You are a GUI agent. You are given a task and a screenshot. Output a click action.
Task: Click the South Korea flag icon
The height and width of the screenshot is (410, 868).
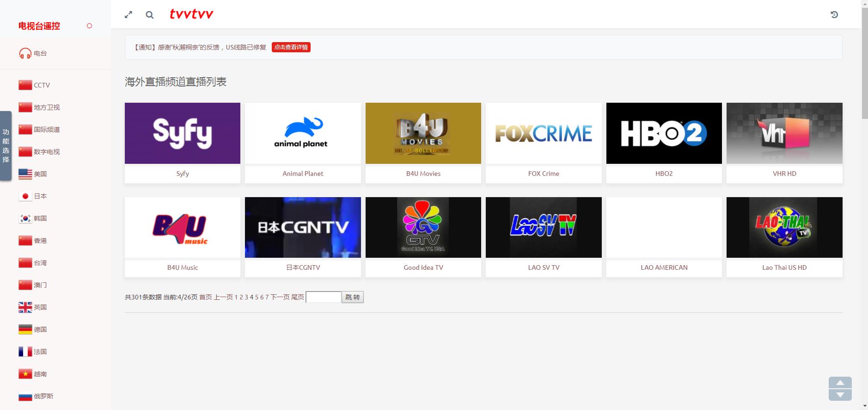pyautogui.click(x=25, y=218)
